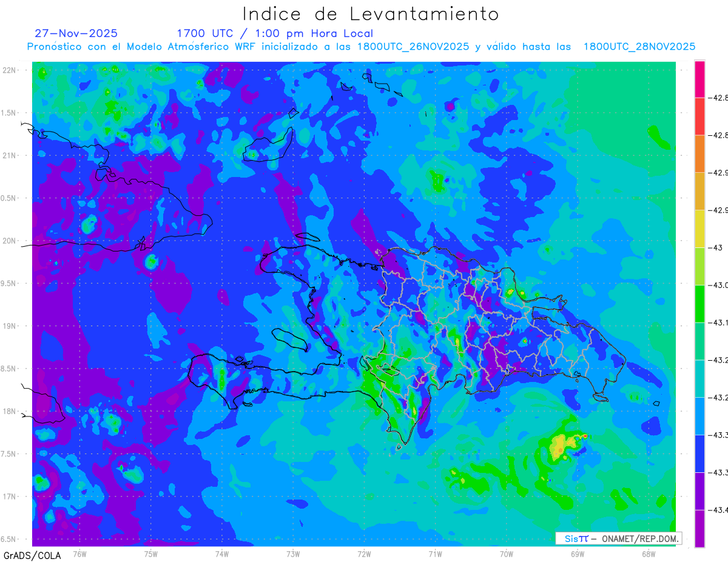Click the '0.5N' latitude label
Screen dimensions: 728x562
click(8, 198)
